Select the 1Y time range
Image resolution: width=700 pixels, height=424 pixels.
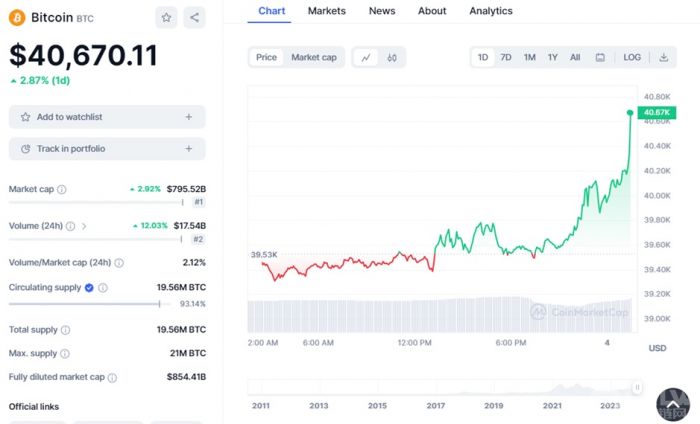point(553,58)
